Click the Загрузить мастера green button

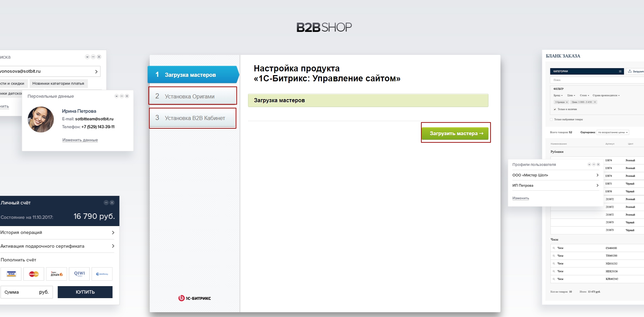[456, 133]
